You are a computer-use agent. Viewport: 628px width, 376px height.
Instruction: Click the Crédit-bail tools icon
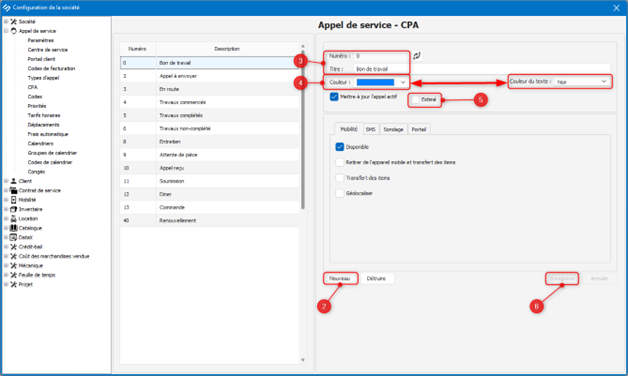[x=14, y=247]
